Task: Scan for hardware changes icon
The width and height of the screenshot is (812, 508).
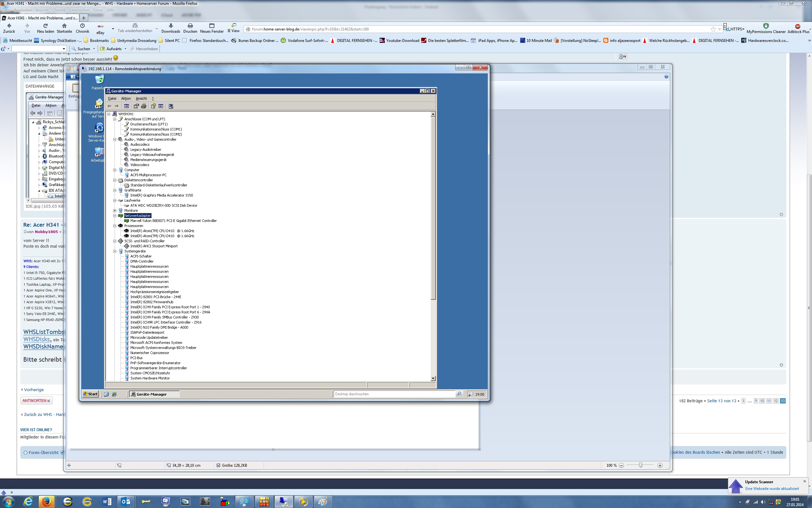Action: [x=171, y=106]
